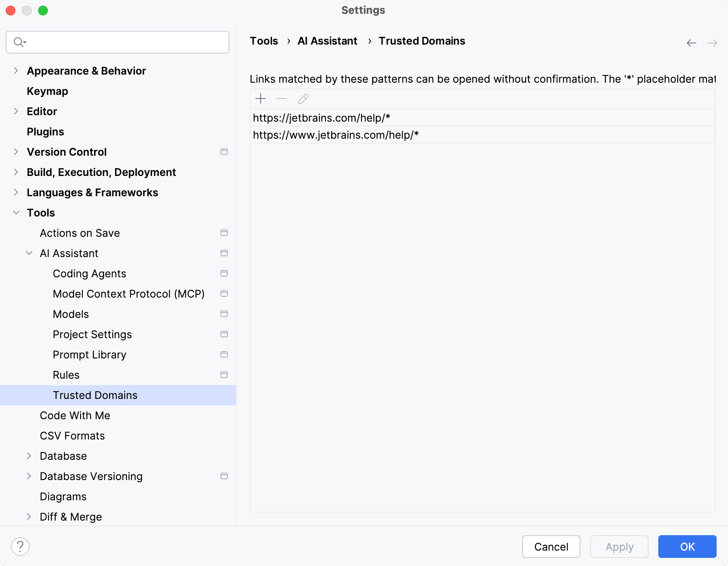Click the project-level icon beside Version Control
The image size is (728, 566).
point(224,152)
